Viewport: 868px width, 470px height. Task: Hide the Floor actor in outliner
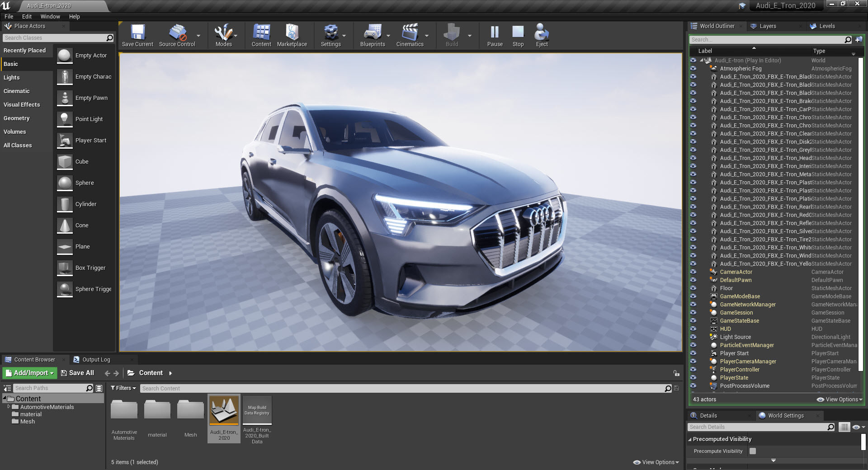coord(693,288)
